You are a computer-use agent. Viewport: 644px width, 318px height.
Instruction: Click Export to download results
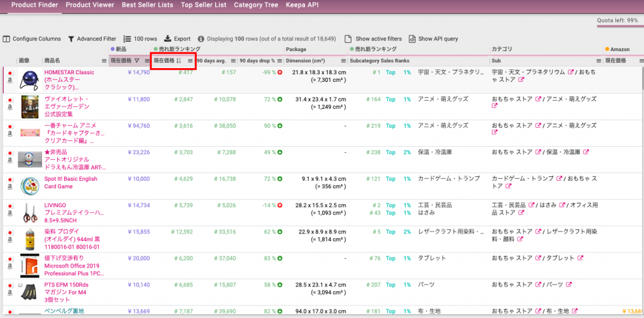pyautogui.click(x=177, y=39)
